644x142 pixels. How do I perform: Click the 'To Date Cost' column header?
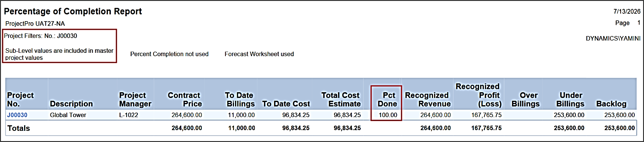coord(286,104)
